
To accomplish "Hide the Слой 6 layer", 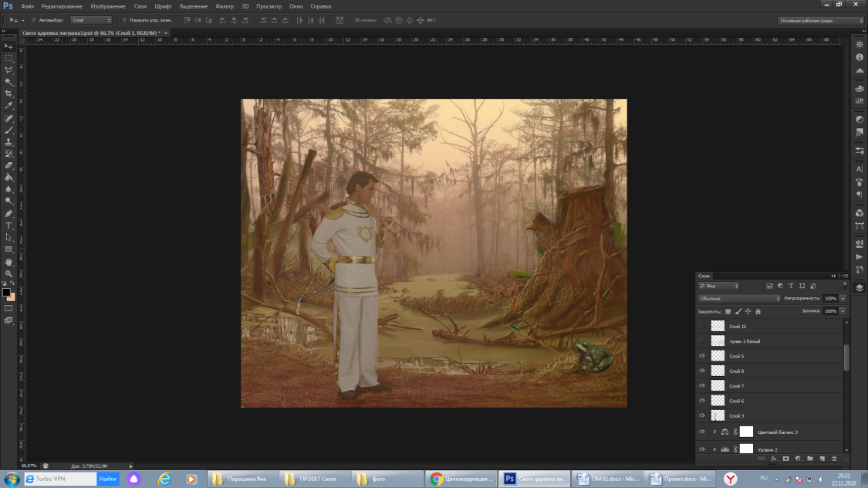I will pyautogui.click(x=702, y=401).
